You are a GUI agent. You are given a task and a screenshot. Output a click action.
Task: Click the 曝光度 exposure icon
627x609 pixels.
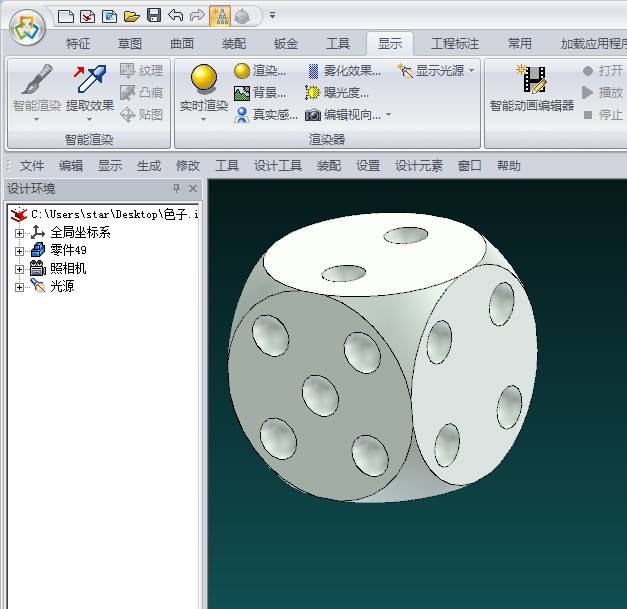click(314, 93)
